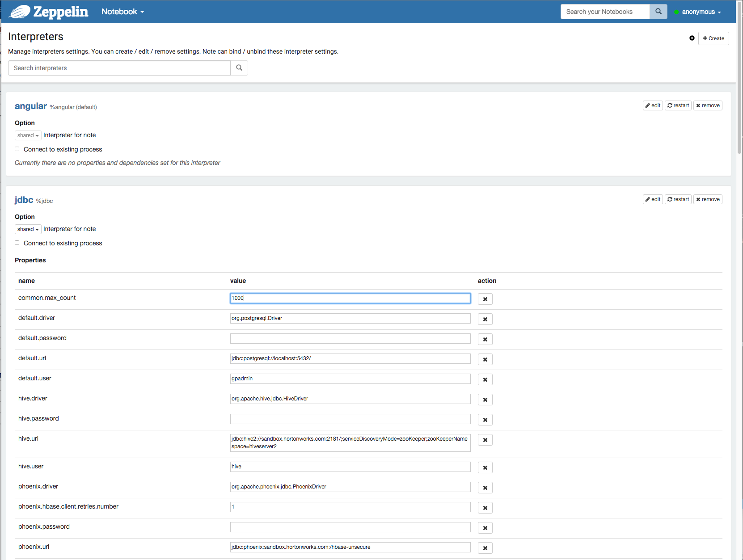Image resolution: width=743 pixels, height=560 pixels.
Task: Open the shared dropdown for angular interpreter
Action: [x=28, y=135]
